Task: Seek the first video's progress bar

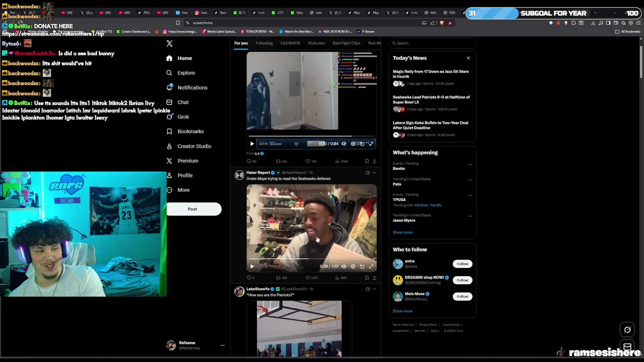Action: [311, 136]
